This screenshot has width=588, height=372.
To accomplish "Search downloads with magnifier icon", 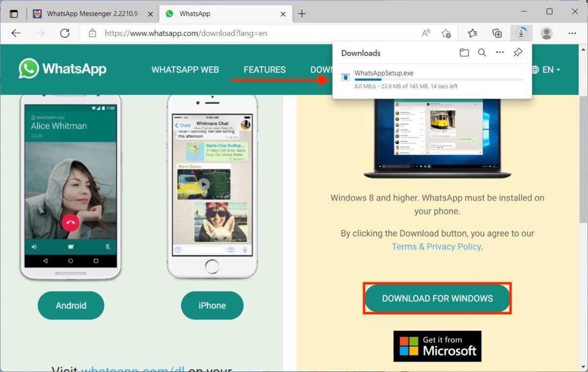I will 482,53.
